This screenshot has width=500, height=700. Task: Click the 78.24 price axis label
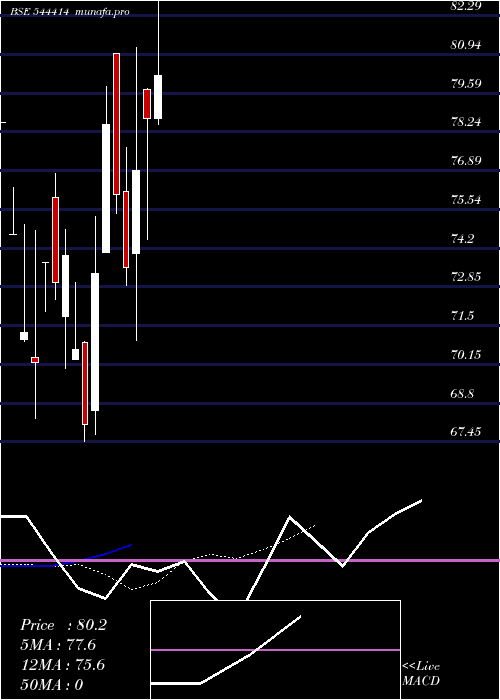466,121
